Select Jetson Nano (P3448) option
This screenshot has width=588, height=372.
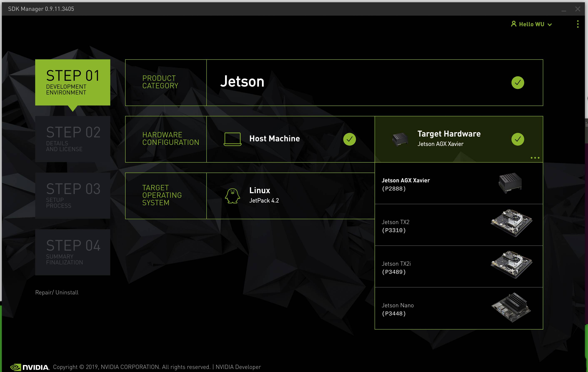(459, 308)
